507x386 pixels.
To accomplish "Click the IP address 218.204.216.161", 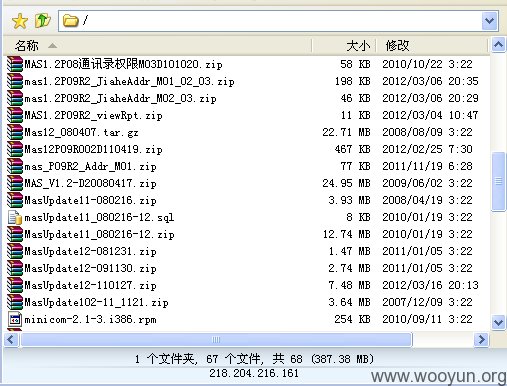I will tap(254, 373).
